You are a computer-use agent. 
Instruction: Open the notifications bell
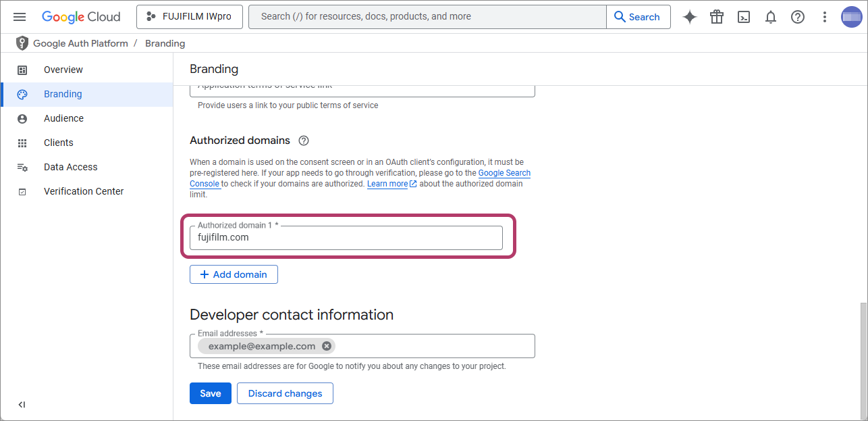tap(771, 17)
